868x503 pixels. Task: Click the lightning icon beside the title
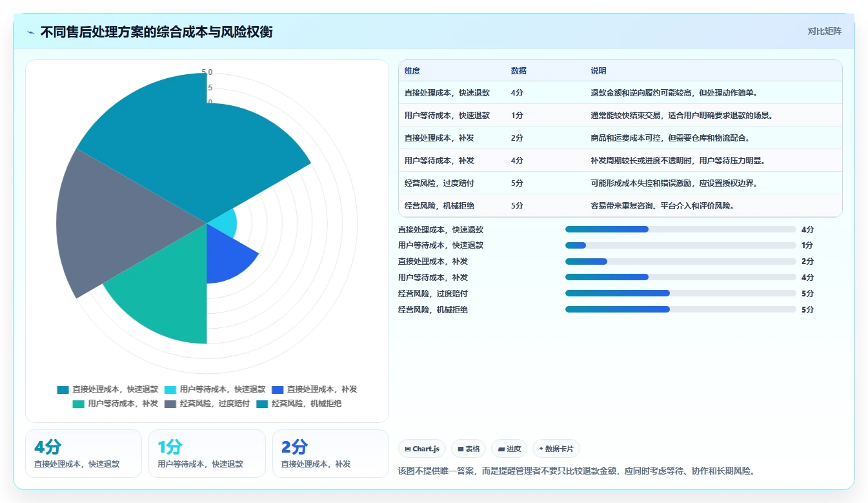point(31,32)
